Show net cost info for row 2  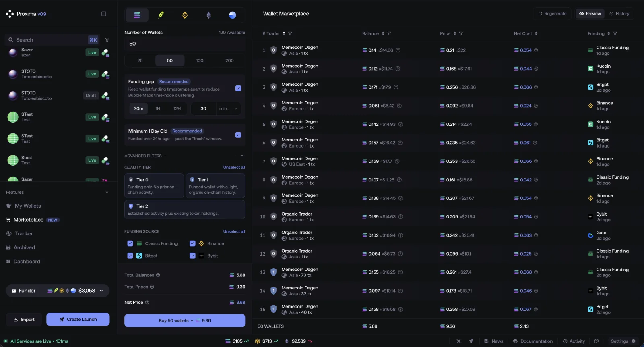(536, 69)
